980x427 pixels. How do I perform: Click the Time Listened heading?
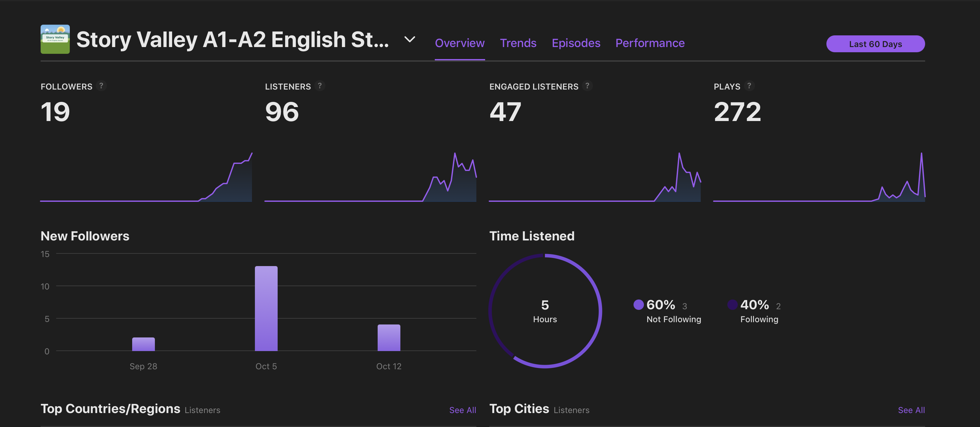coord(532,236)
